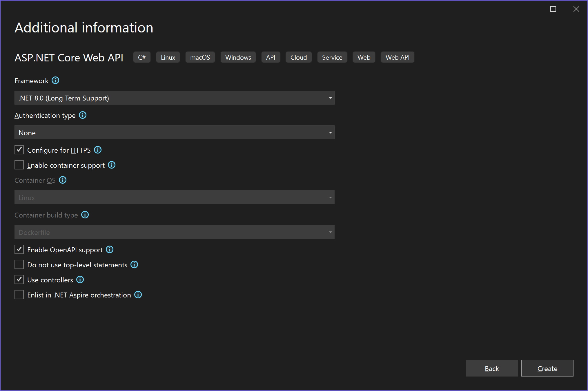Click the Framework info icon
Screen dimensions: 588x391
[x=55, y=81]
